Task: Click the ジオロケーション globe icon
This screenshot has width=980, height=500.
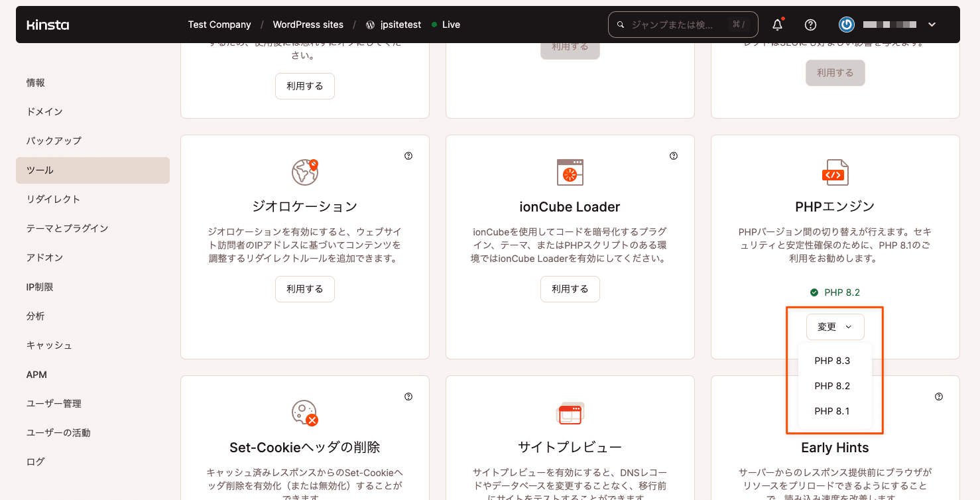Action: tap(304, 171)
